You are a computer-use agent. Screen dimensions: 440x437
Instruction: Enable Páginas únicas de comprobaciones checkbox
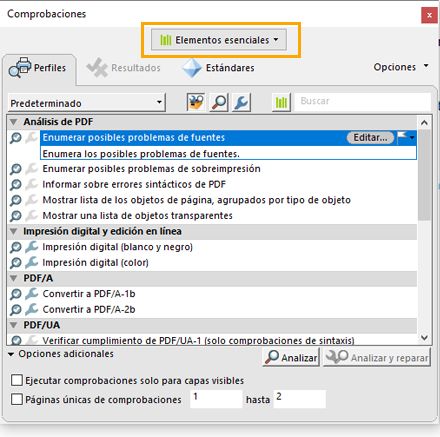(17, 399)
